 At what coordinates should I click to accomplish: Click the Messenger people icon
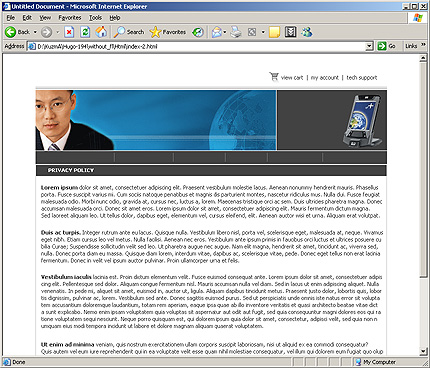[307, 32]
